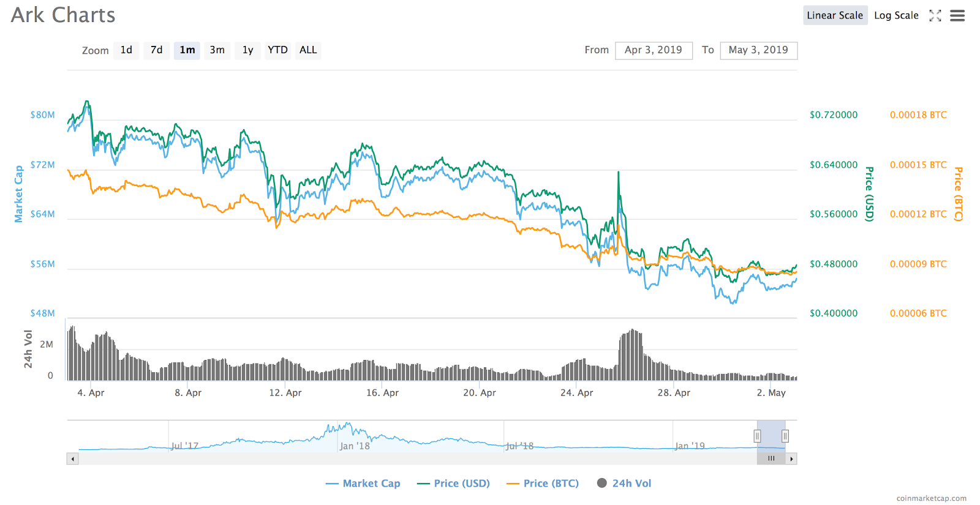Click the '$0.720000' price axis label
Image resolution: width=980 pixels, height=505 pixels.
pyautogui.click(x=834, y=115)
